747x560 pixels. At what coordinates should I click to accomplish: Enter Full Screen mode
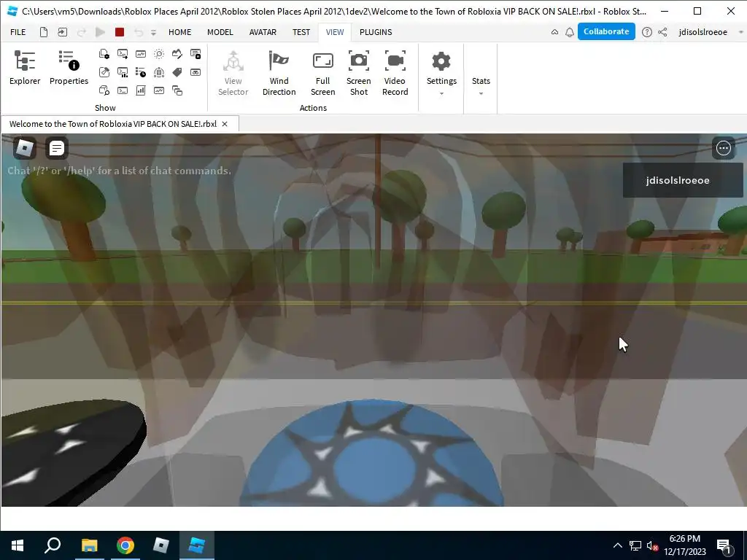pyautogui.click(x=322, y=72)
